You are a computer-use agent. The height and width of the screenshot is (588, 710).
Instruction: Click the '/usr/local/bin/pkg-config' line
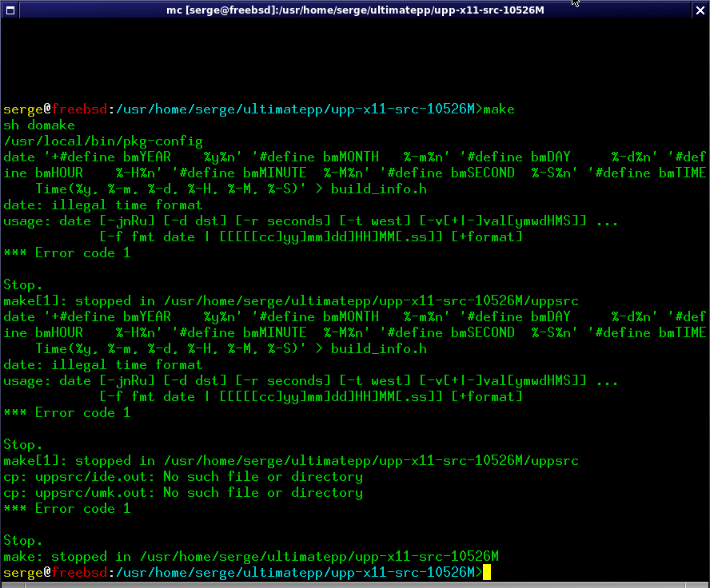pos(103,141)
